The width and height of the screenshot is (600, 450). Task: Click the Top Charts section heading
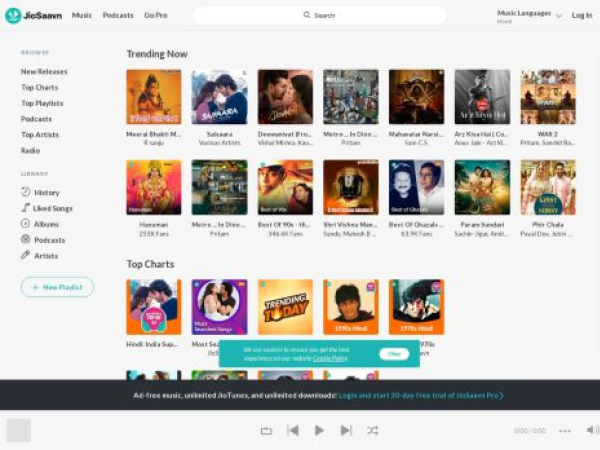[150, 264]
